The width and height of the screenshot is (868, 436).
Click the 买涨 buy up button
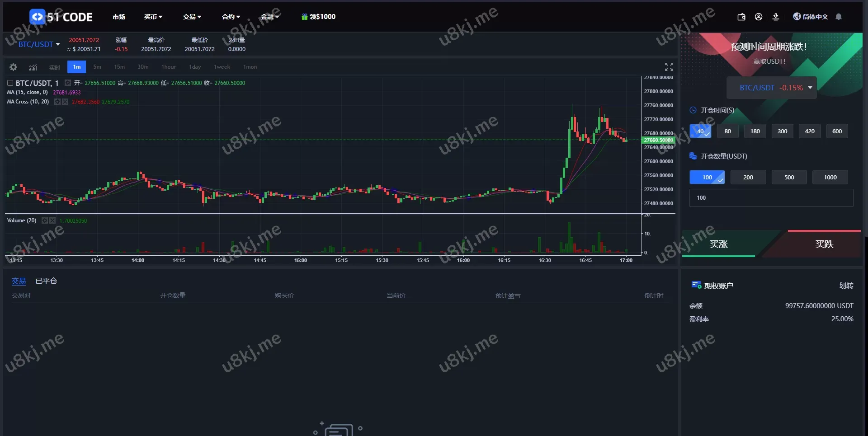tap(718, 244)
